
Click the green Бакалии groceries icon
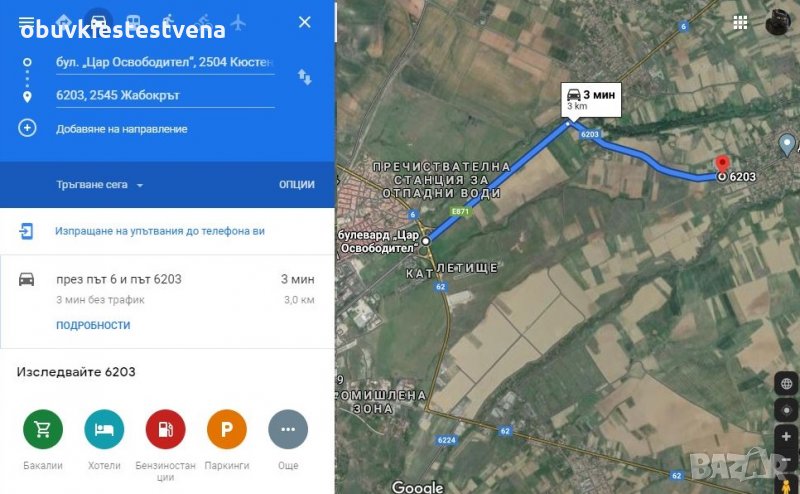point(43,429)
